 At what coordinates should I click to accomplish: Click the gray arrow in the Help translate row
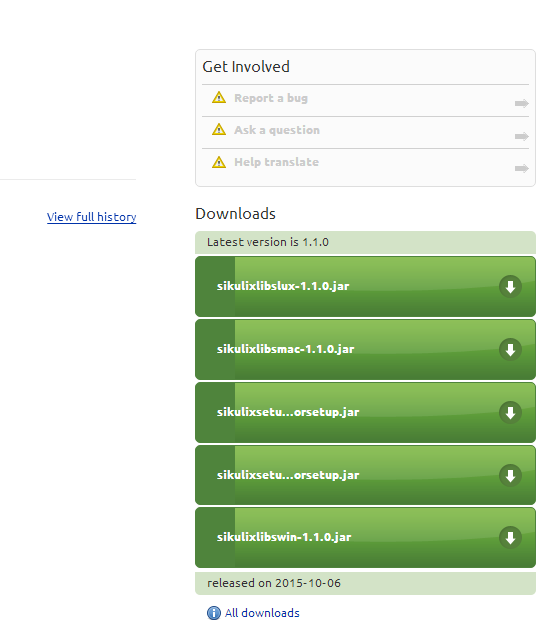click(521, 168)
